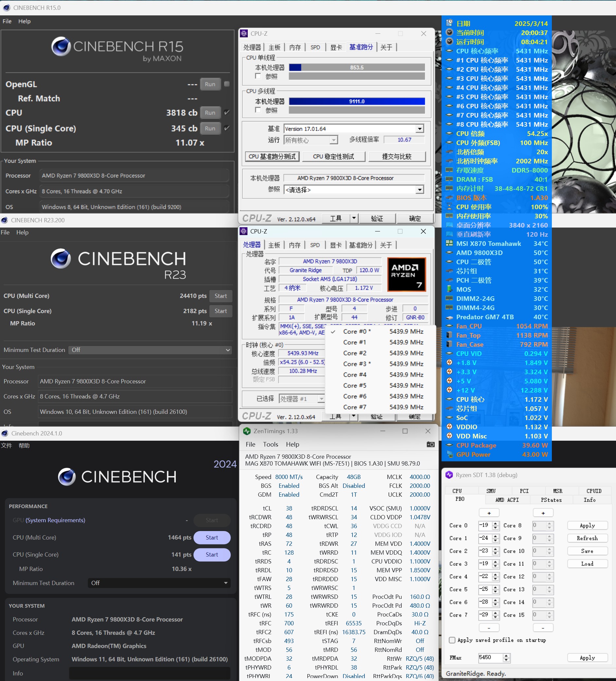The height and width of the screenshot is (681, 616).
Task: Click the calendar icon next to 日期
Action: click(449, 23)
